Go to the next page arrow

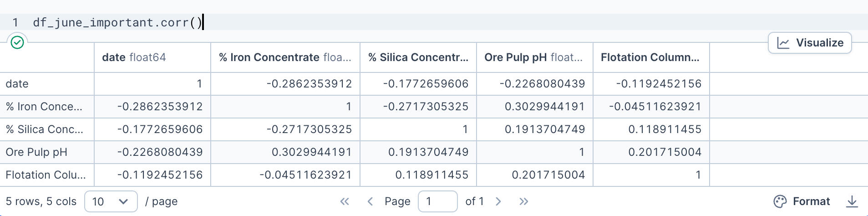point(498,201)
